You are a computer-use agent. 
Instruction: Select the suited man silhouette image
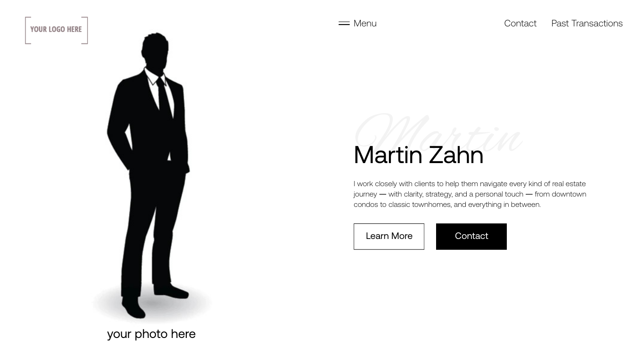(x=151, y=177)
